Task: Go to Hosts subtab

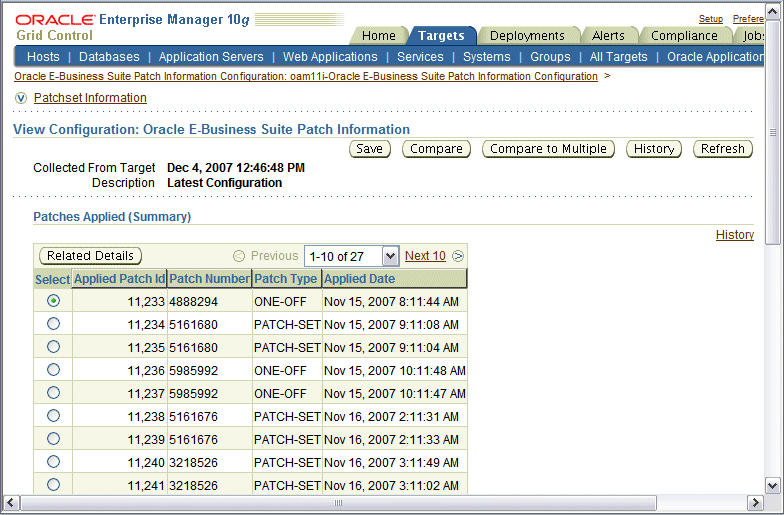Action: [43, 56]
